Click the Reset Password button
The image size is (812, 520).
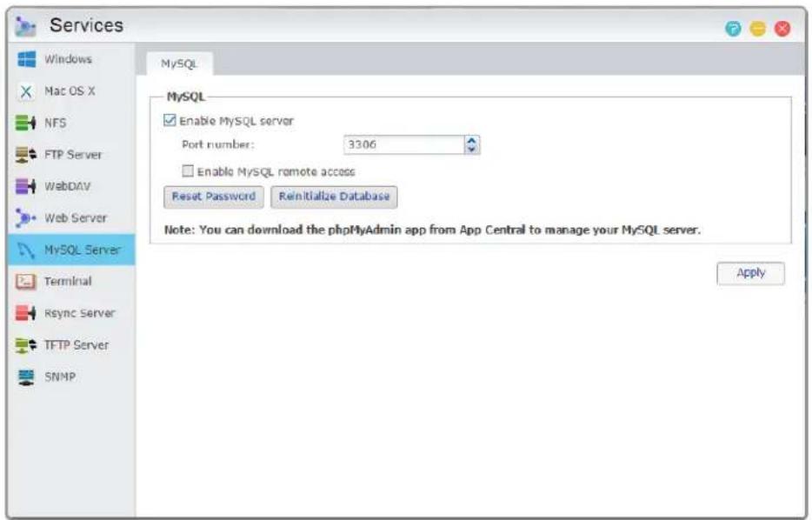(x=213, y=197)
